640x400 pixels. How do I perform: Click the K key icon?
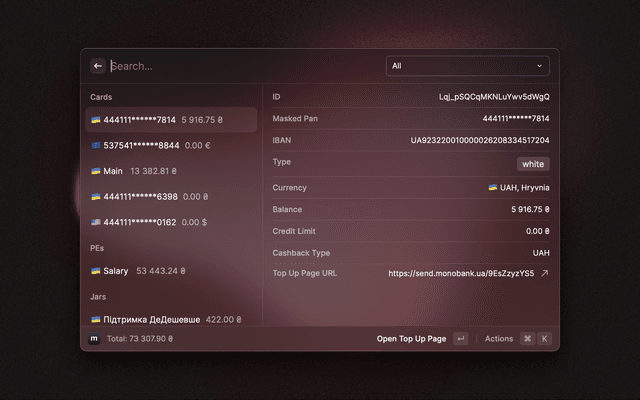click(x=545, y=339)
